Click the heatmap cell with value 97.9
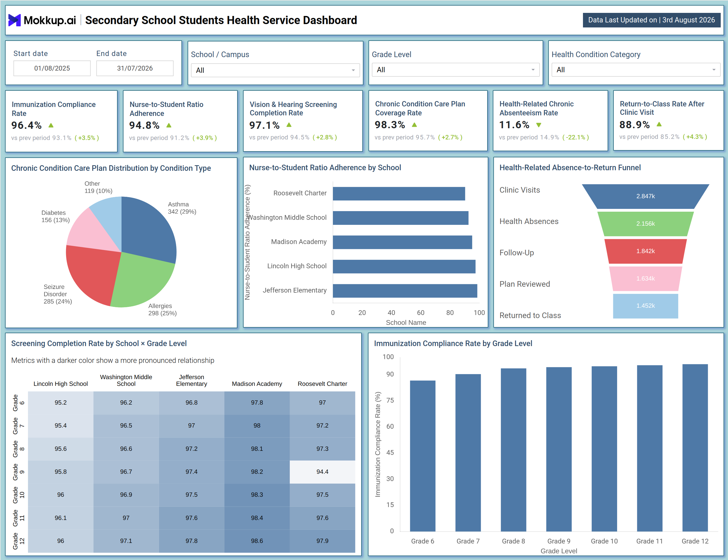The height and width of the screenshot is (560, 728). [322, 541]
